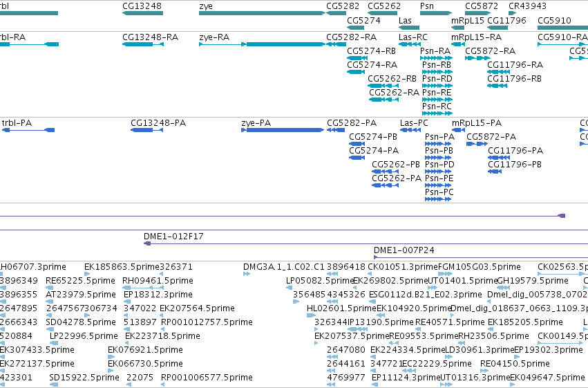Select EST SD04278.5prime
The height and width of the screenshot is (388, 588).
[x=81, y=322]
